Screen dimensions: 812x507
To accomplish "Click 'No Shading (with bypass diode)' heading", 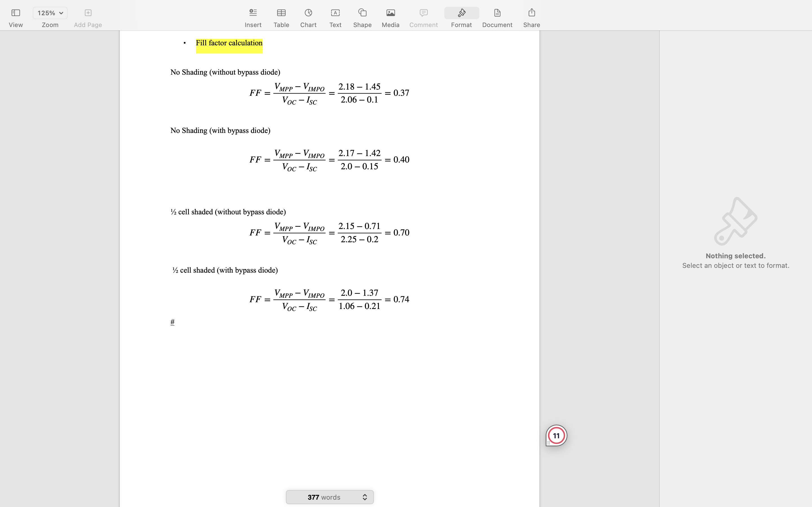I will [x=220, y=131].
